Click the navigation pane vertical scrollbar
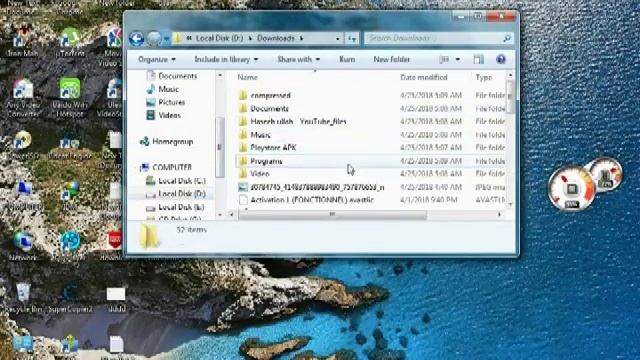640x360 pixels. (219, 147)
